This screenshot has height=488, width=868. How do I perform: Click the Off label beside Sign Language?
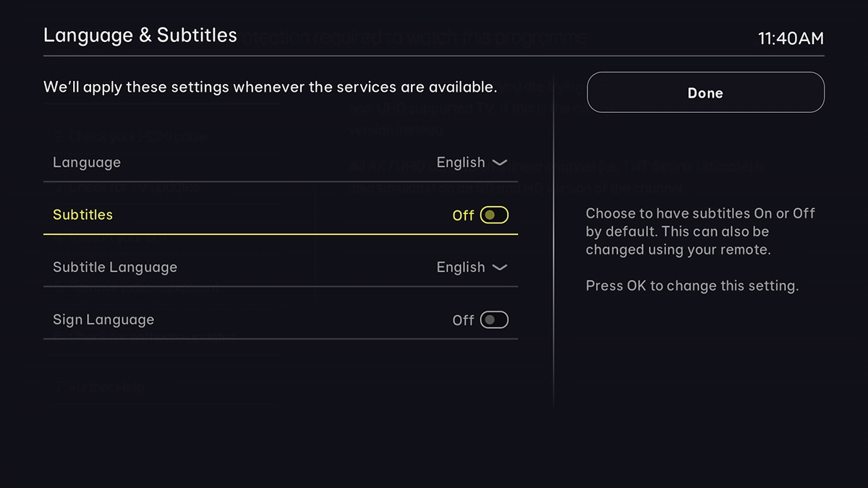click(463, 320)
